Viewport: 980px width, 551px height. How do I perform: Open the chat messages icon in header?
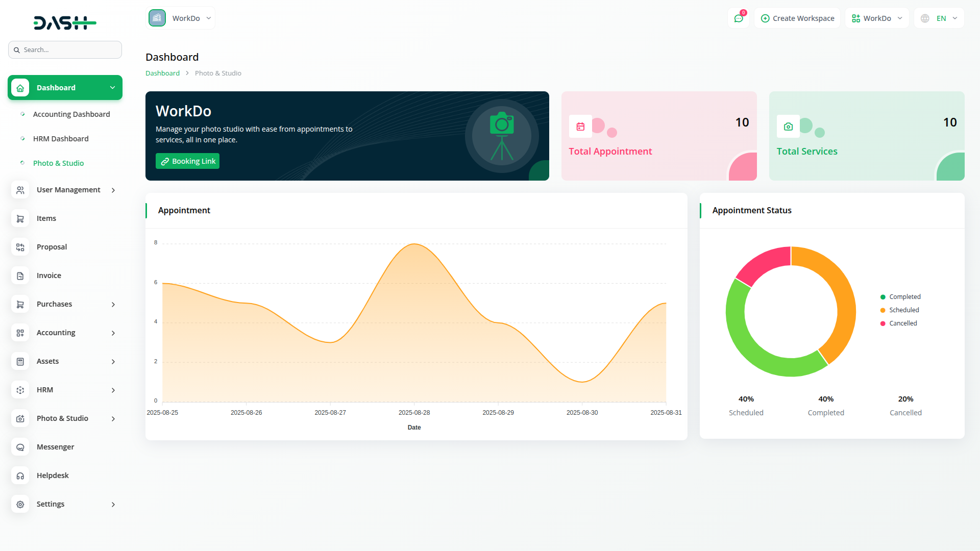coord(738,18)
